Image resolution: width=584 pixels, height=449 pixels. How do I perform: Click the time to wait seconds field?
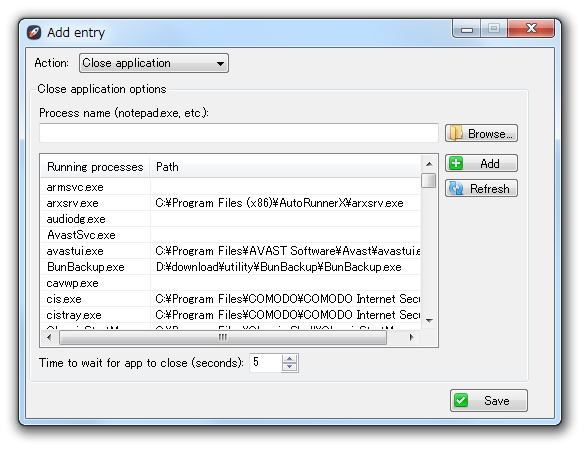[265, 363]
